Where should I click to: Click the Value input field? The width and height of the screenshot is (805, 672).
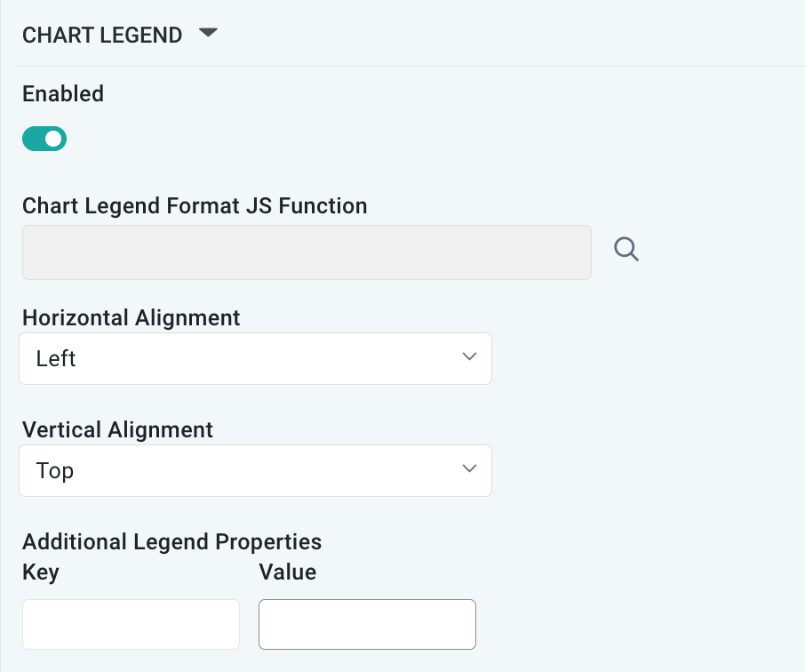(x=367, y=624)
